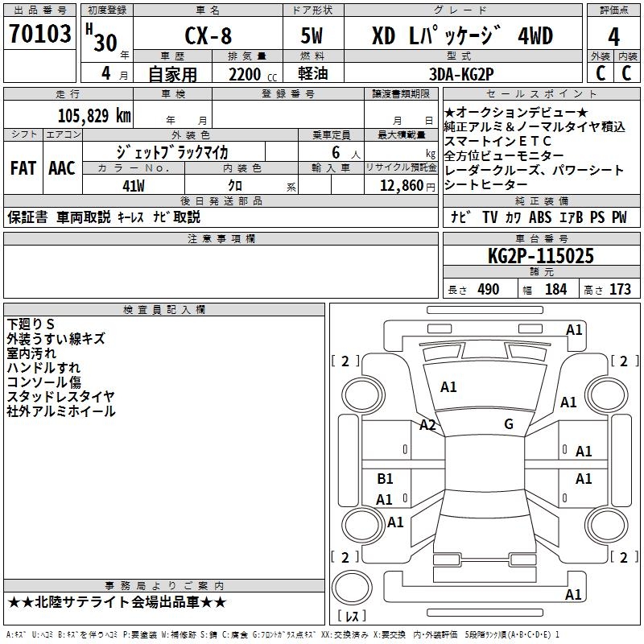Image resolution: width=644 pixels, height=644 pixels.
Task: Click the XX:交換済み legend entry
Action: tap(345, 634)
